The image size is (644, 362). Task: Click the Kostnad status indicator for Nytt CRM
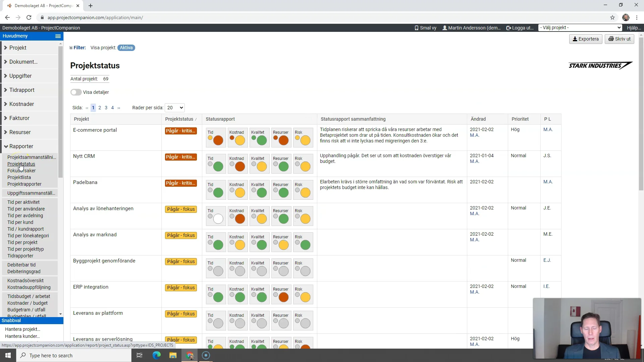(237, 164)
